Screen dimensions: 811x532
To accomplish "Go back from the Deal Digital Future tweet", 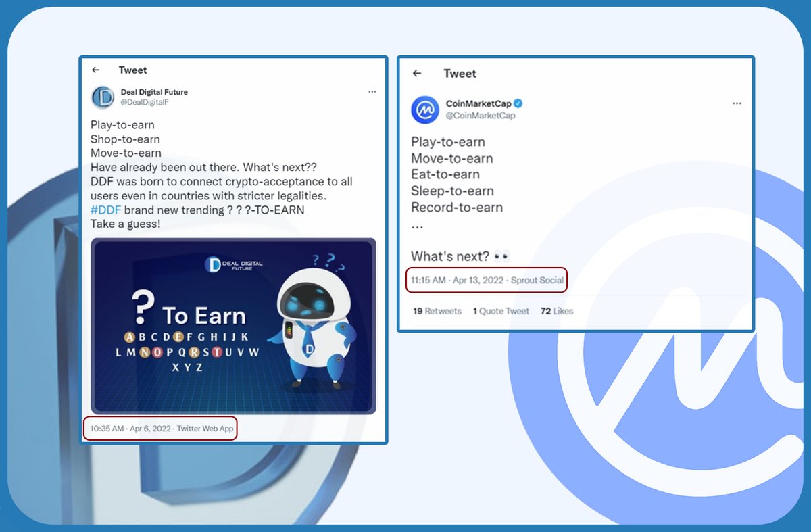I will tap(96, 70).
